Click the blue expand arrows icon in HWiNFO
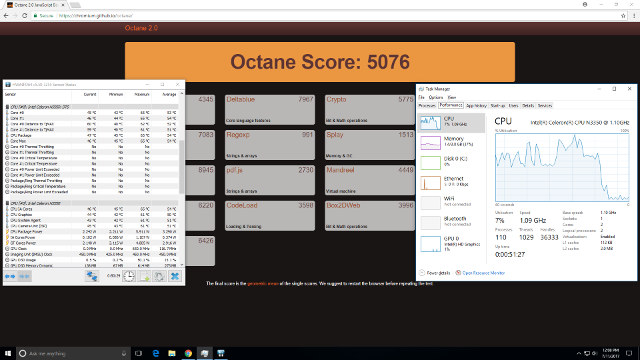 click(x=10, y=276)
